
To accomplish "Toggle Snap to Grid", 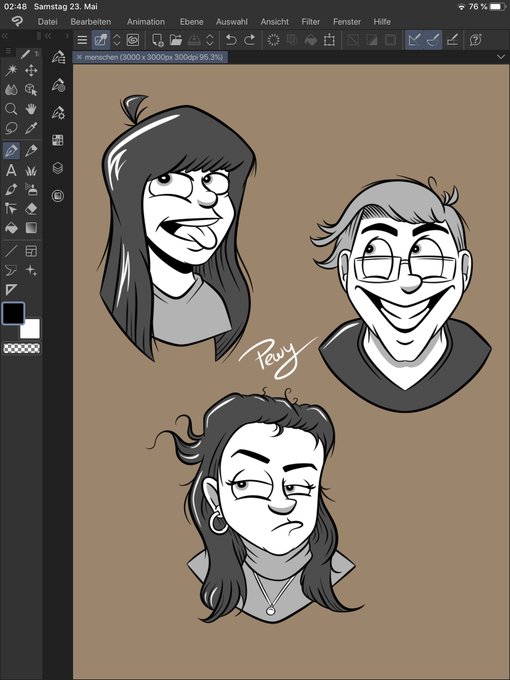I will pos(452,40).
